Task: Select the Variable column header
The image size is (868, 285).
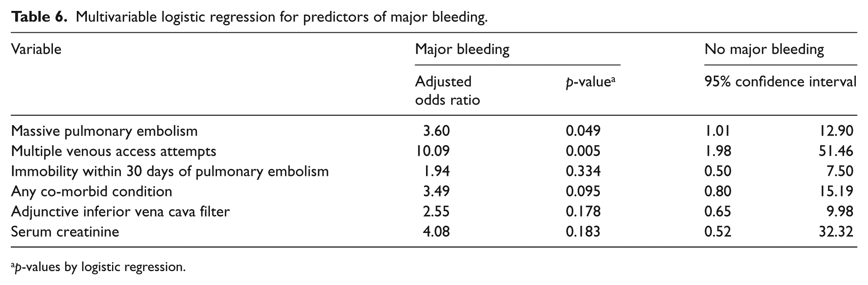Action: (x=36, y=50)
